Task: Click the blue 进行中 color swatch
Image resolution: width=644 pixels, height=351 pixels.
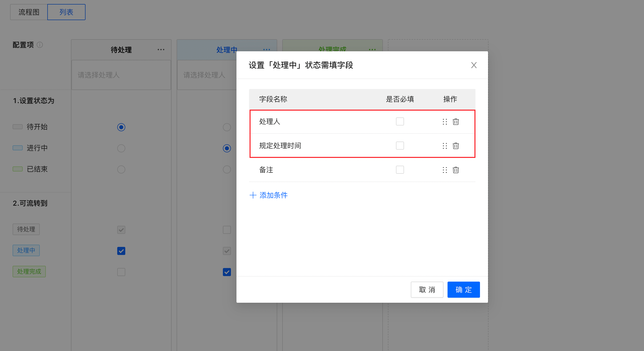Action: point(18,148)
